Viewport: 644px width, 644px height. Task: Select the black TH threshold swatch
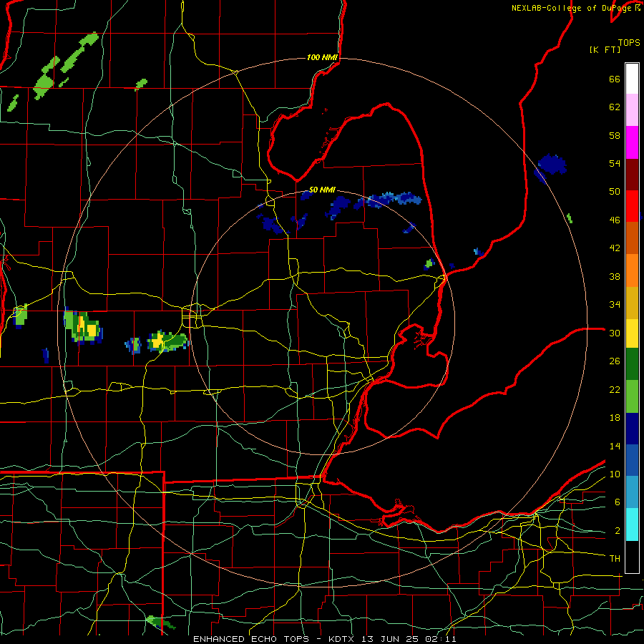pos(632,557)
